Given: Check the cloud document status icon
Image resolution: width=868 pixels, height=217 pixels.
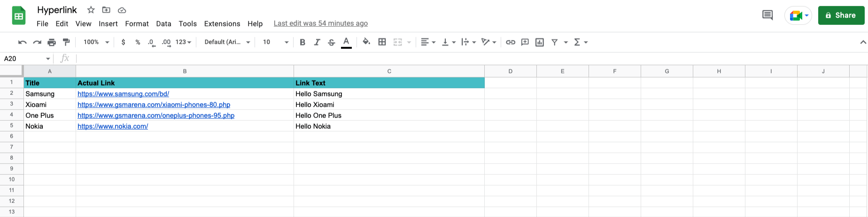Looking at the screenshot, I should [122, 10].
